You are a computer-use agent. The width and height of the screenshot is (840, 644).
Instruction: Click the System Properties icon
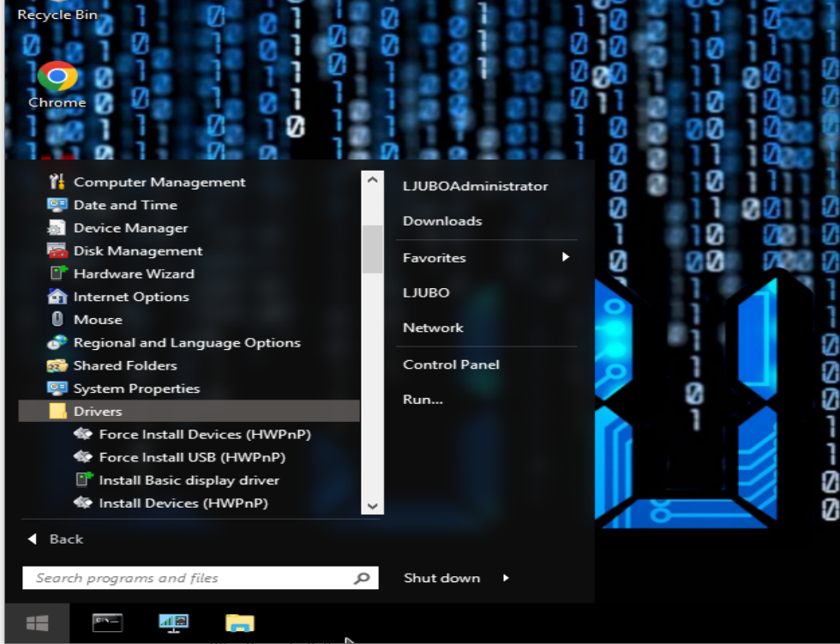57,388
